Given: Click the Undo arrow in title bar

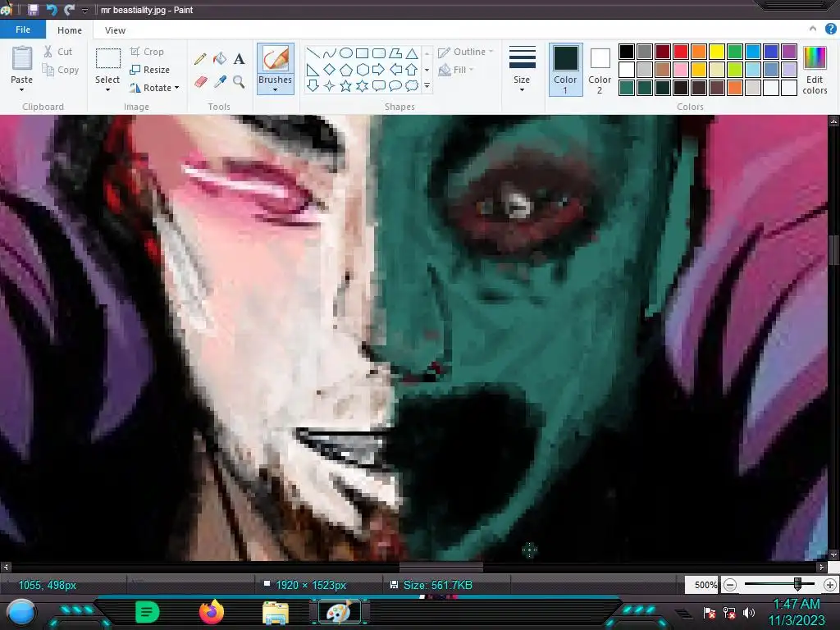Looking at the screenshot, I should [52, 10].
